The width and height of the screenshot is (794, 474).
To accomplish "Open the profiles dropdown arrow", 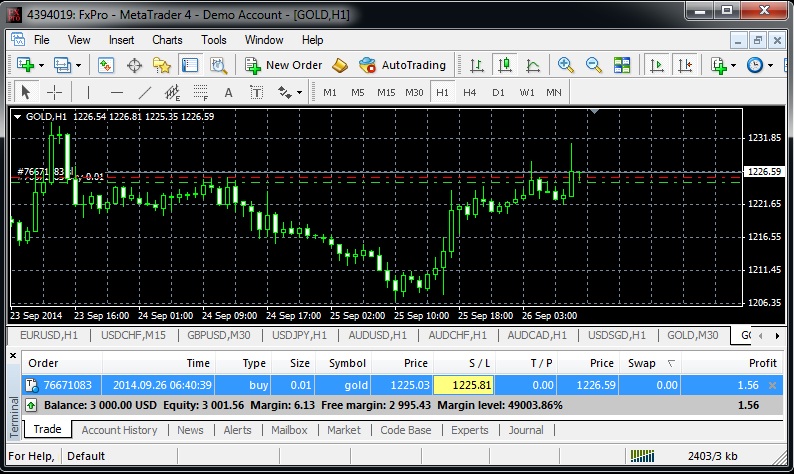I will pos(79,65).
